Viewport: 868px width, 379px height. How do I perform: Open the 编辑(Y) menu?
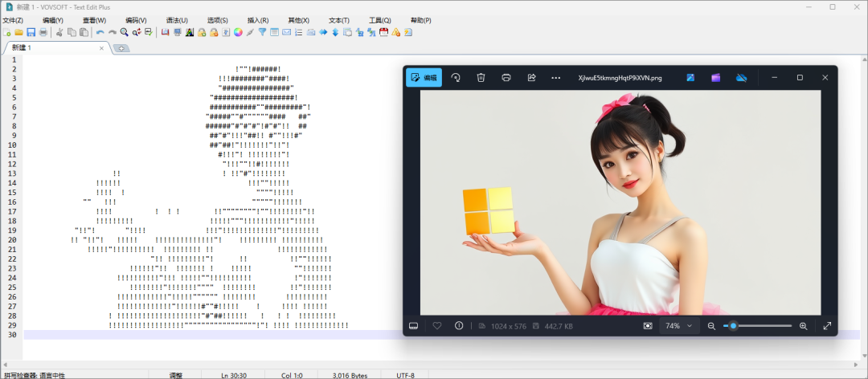point(53,20)
